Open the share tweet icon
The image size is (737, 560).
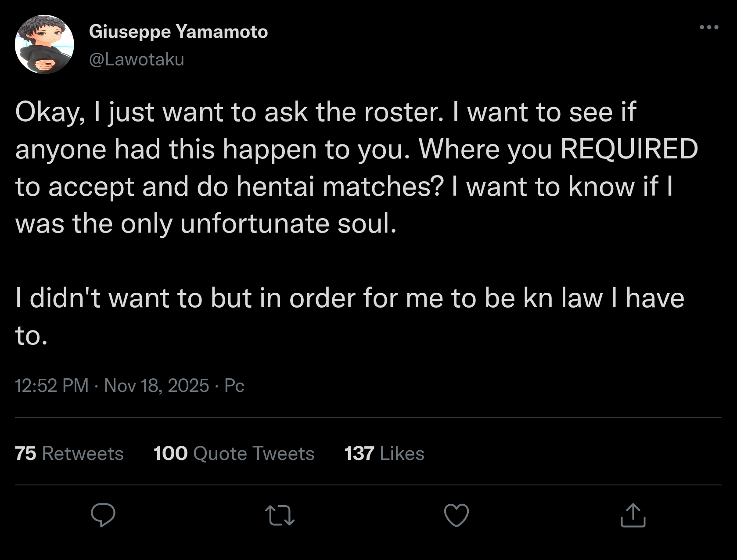point(633,515)
